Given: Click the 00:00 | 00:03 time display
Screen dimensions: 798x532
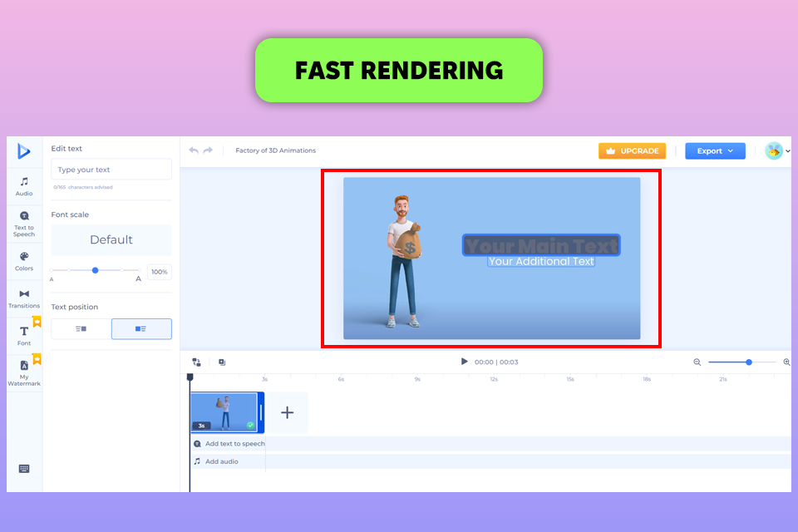Looking at the screenshot, I should point(496,362).
